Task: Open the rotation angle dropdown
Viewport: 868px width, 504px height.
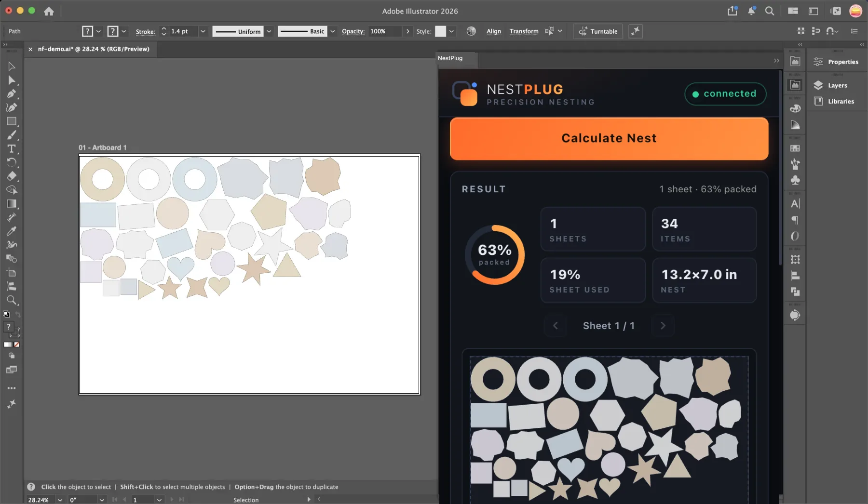Action: point(102,500)
